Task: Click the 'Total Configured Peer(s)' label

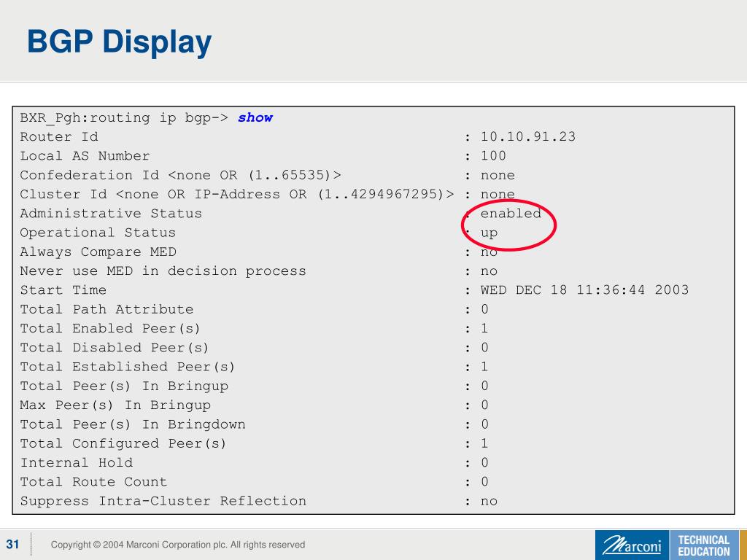Action: (123, 444)
